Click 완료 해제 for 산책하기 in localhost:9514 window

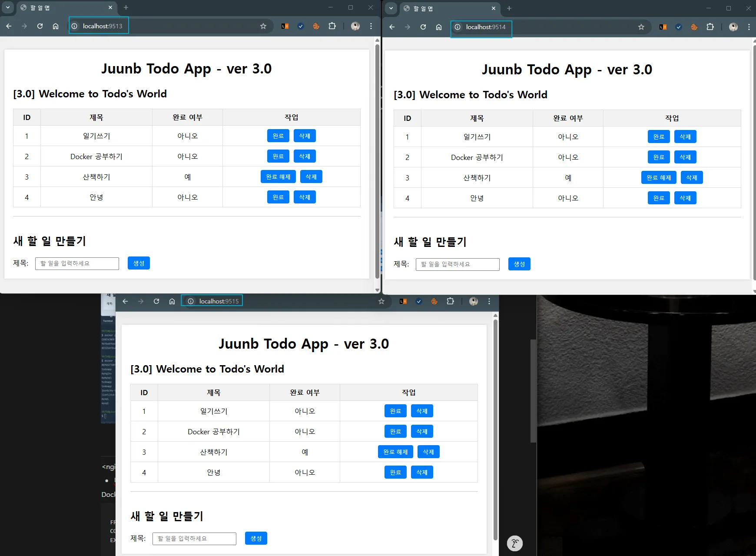click(x=659, y=177)
